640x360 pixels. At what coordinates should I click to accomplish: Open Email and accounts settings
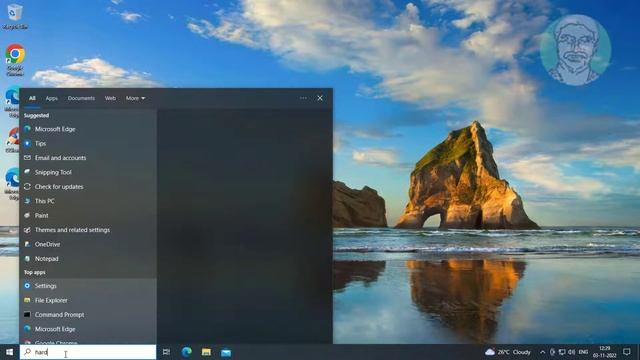point(88,158)
